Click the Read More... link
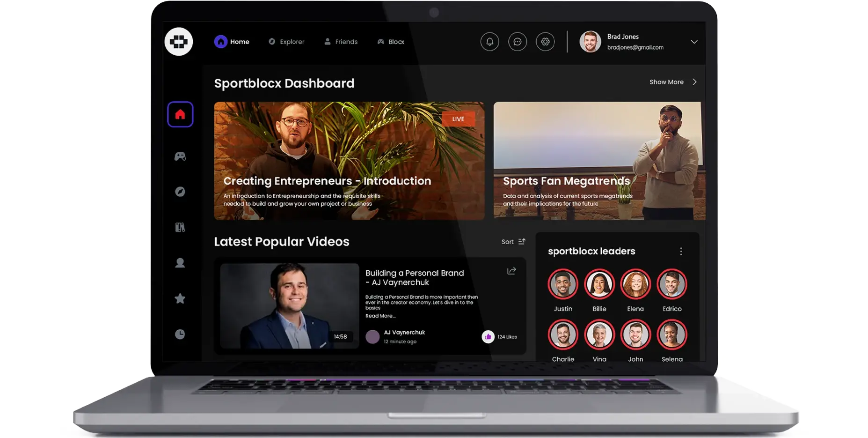The image size is (868, 438). tap(380, 316)
